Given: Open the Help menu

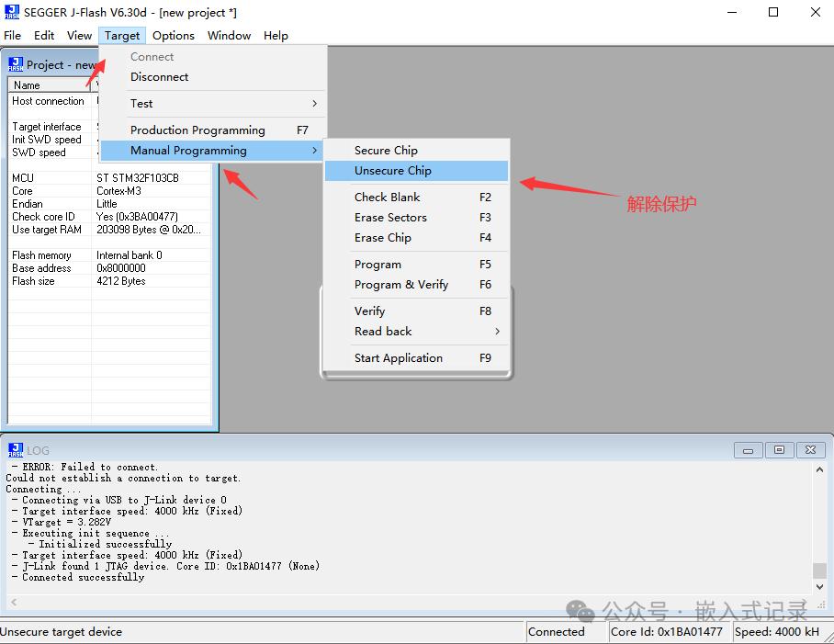Looking at the screenshot, I should (276, 36).
